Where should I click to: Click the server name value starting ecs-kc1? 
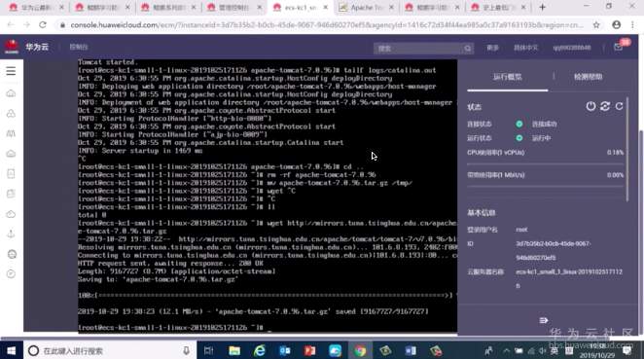[569, 278]
